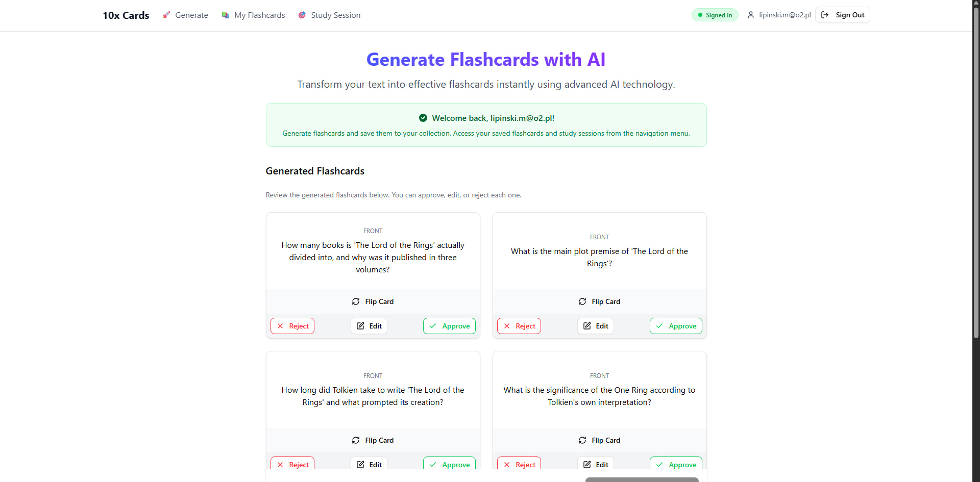Edit the Tolkien writing duration flashcard
This screenshot has width=980, height=482.
tap(369, 464)
